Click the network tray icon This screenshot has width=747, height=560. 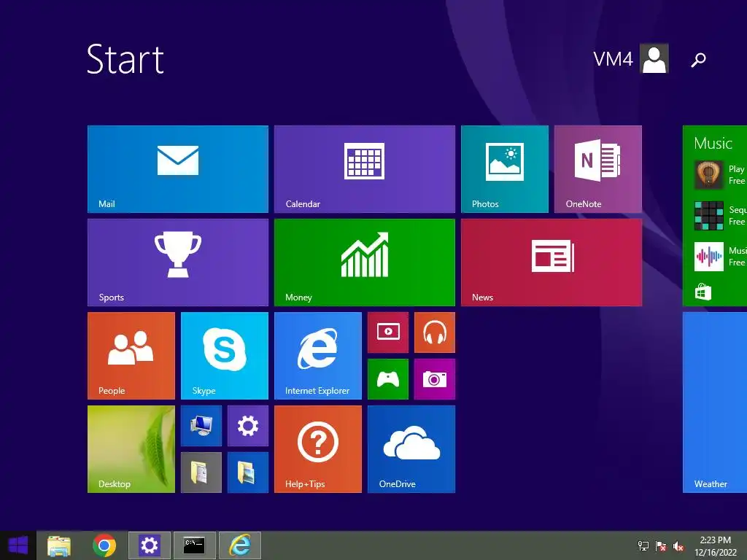coord(643,546)
